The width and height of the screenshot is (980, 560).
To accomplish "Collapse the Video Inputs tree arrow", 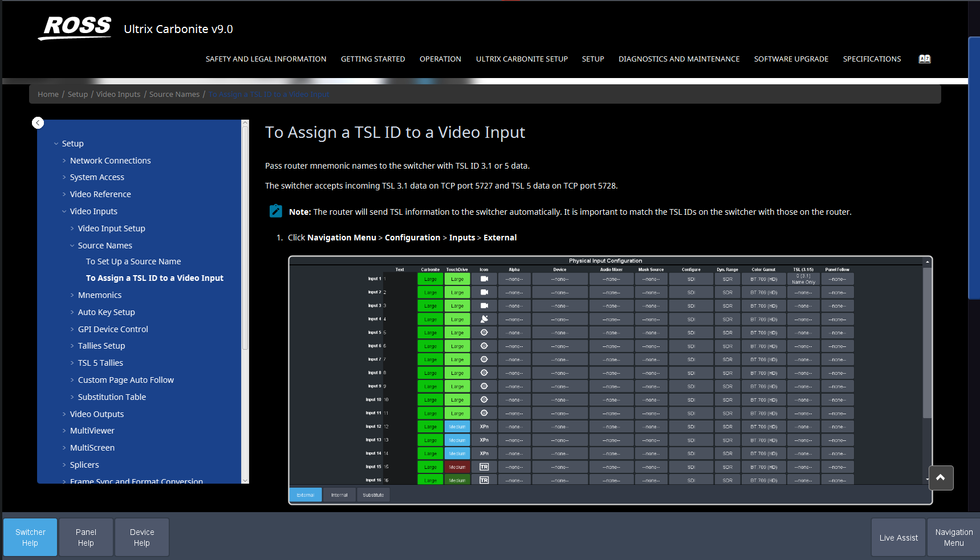I will tap(64, 211).
